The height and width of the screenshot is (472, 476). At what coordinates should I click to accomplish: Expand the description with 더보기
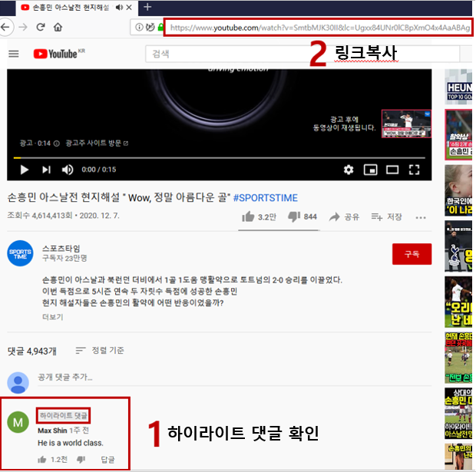[x=53, y=317]
